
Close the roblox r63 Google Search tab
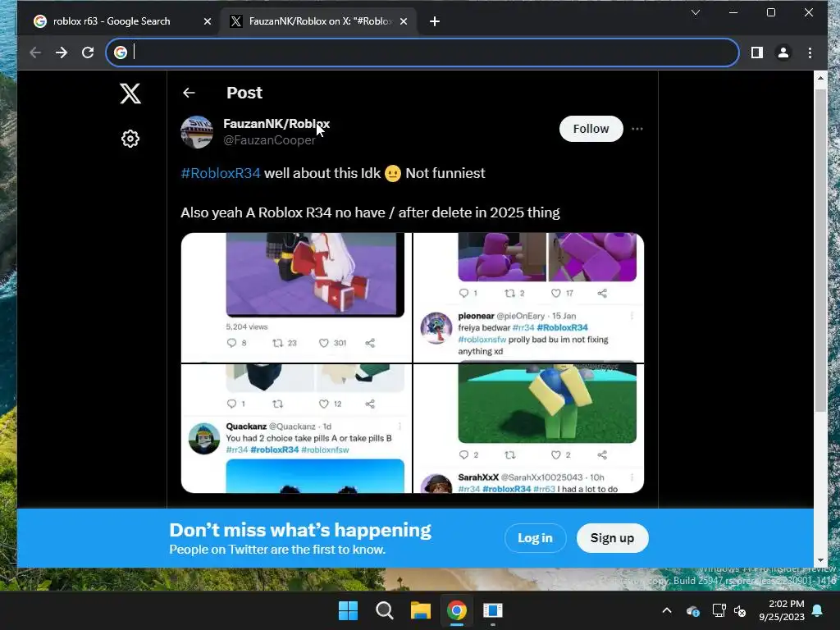click(208, 21)
